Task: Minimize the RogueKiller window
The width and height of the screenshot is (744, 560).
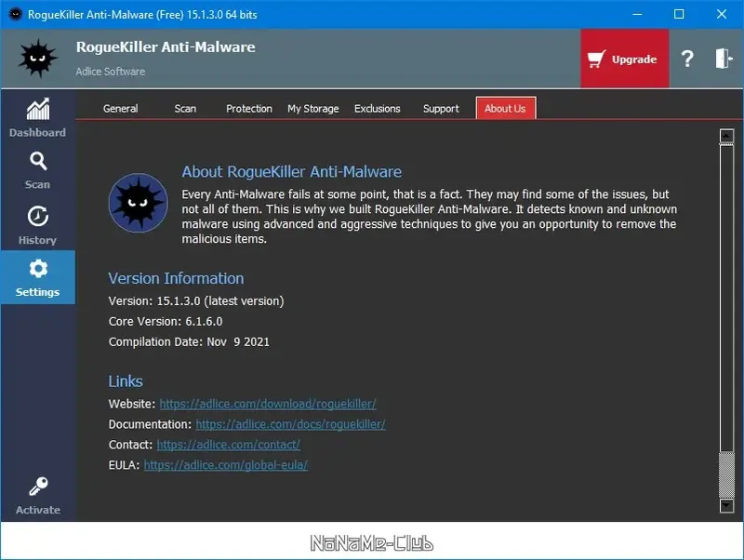Action: pos(637,14)
